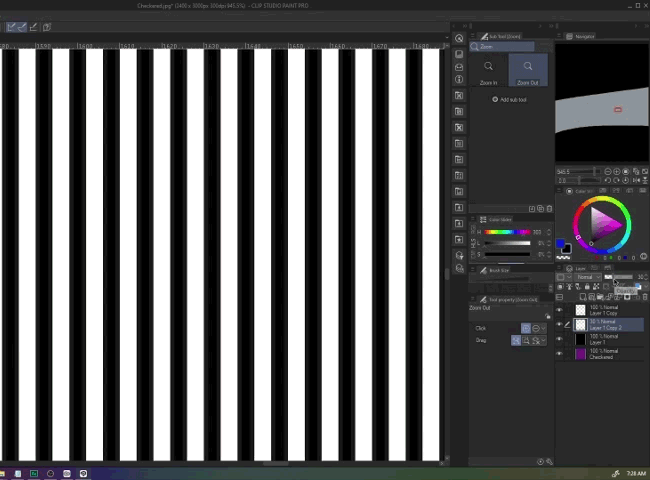Click the Windows taskbar clock

[x=636, y=473]
